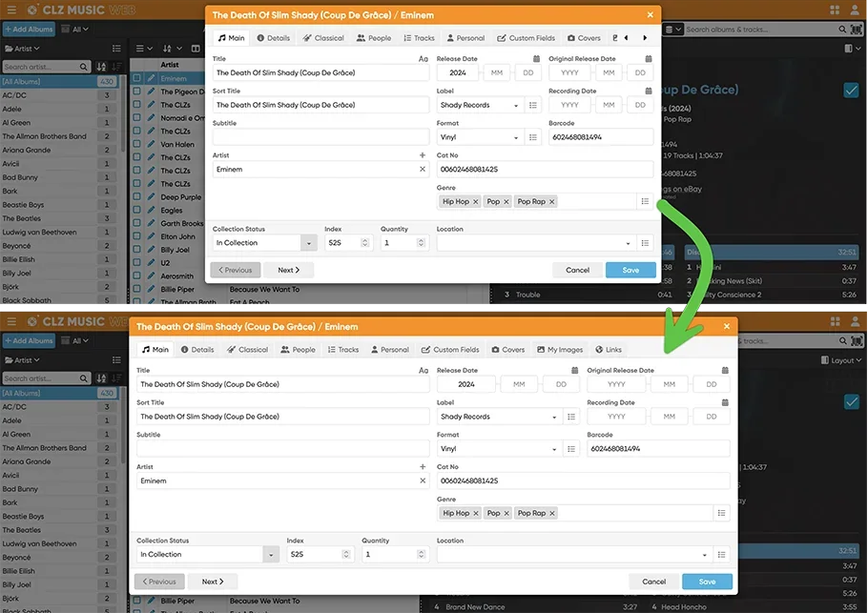Image resolution: width=868 pixels, height=613 pixels.
Task: Open sort order dropdown above upper album list
Action: pyautogui.click(x=172, y=49)
